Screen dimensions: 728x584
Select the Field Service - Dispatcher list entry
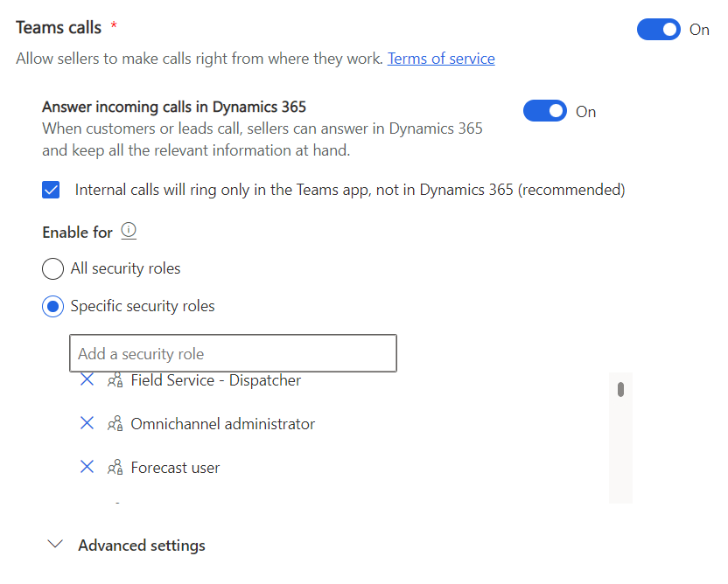215,380
